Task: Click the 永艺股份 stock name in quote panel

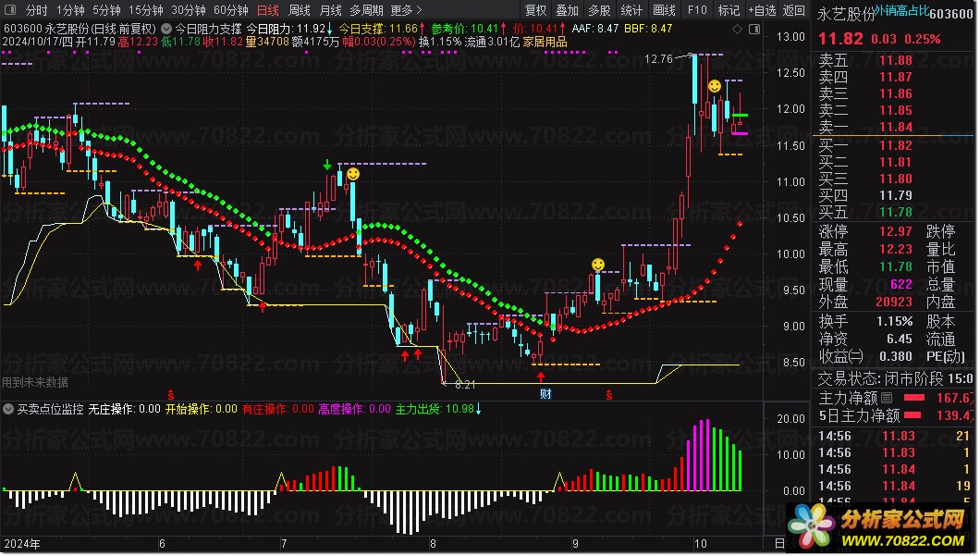Action: pyautogui.click(x=846, y=15)
